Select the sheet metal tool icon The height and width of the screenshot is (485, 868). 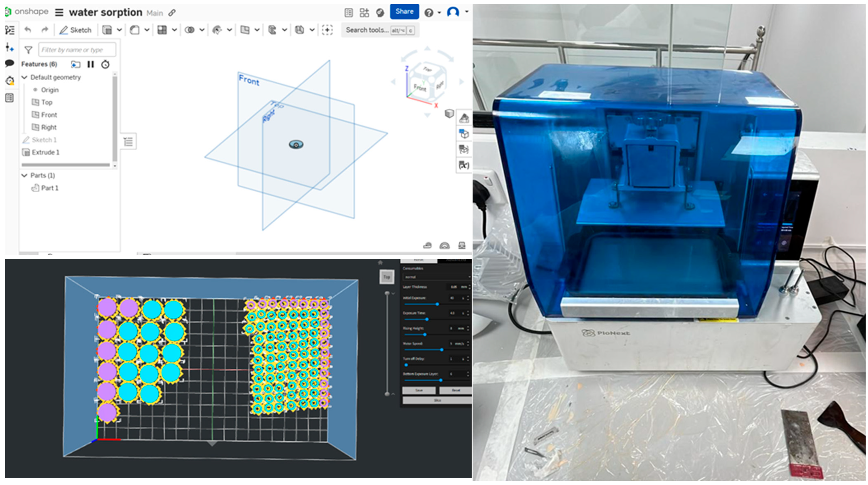click(x=272, y=30)
